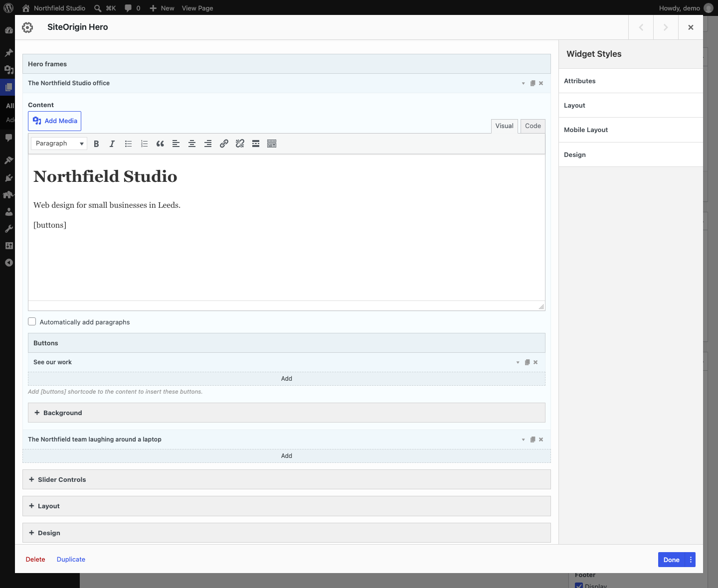Click the Buttons section header
This screenshot has height=588, width=718.
pyautogui.click(x=287, y=343)
